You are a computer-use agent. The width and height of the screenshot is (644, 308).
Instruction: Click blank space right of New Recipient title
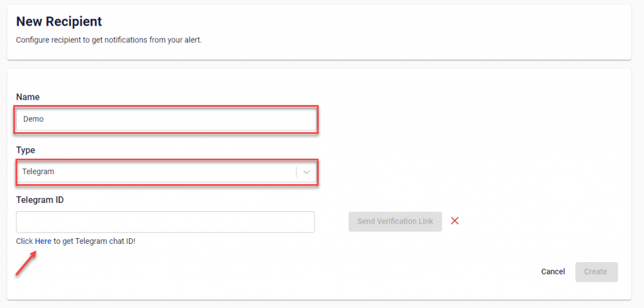click(x=377, y=22)
